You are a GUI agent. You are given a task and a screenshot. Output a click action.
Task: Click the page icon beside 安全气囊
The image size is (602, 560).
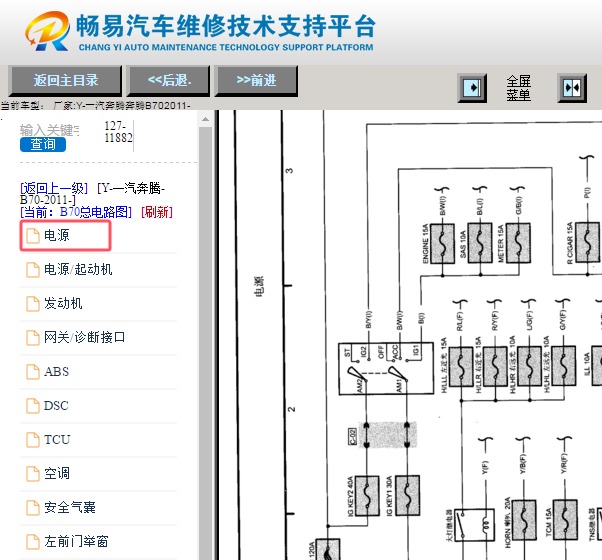pyautogui.click(x=33, y=508)
